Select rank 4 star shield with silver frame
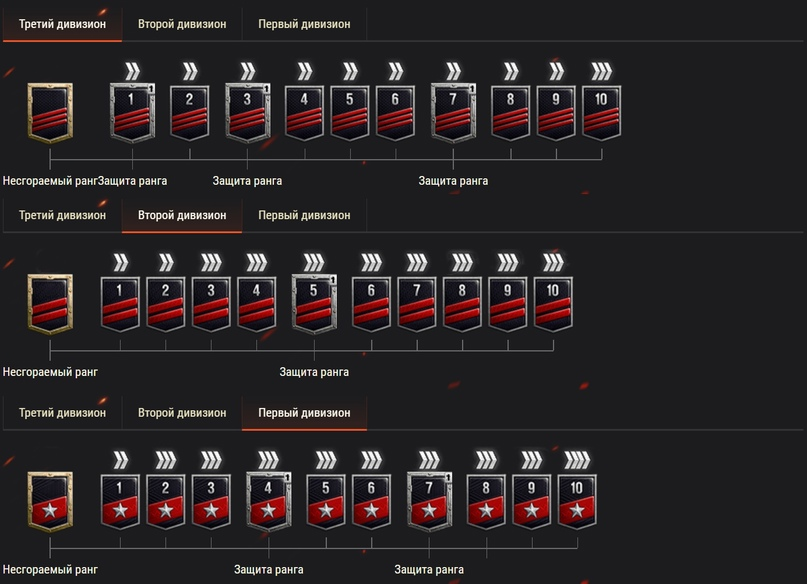 268,500
